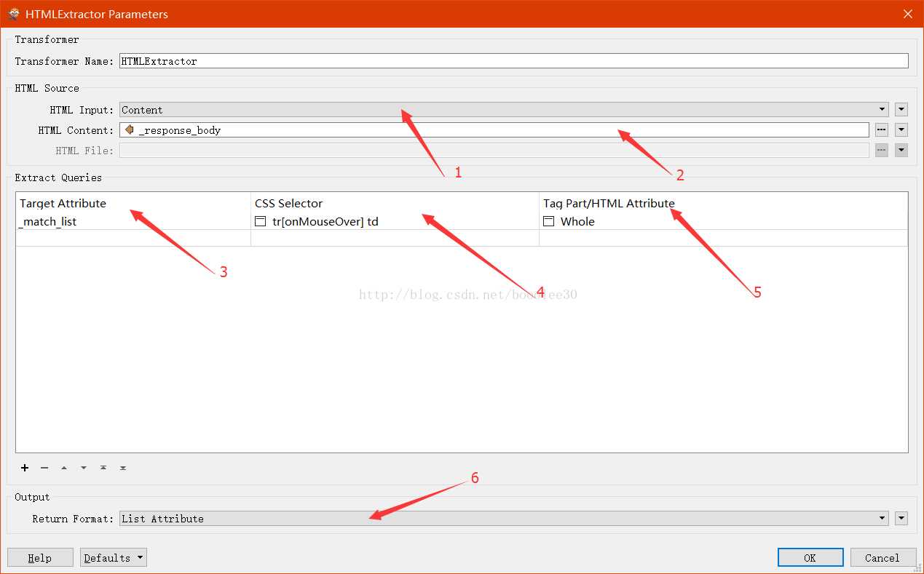Confirm with the OK button
Screen dimensions: 924x574
[x=810, y=558]
